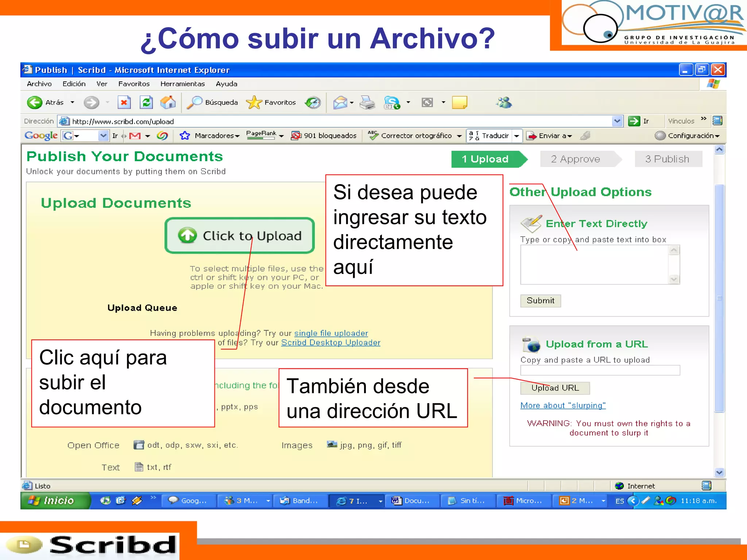Click the Enviar a button
This screenshot has width=747, height=560.
[x=549, y=136]
